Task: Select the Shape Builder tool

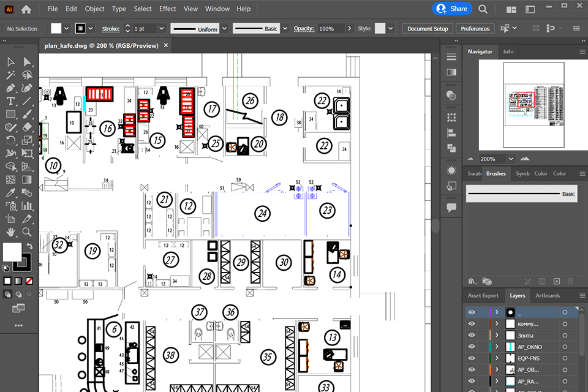Action: point(10,166)
